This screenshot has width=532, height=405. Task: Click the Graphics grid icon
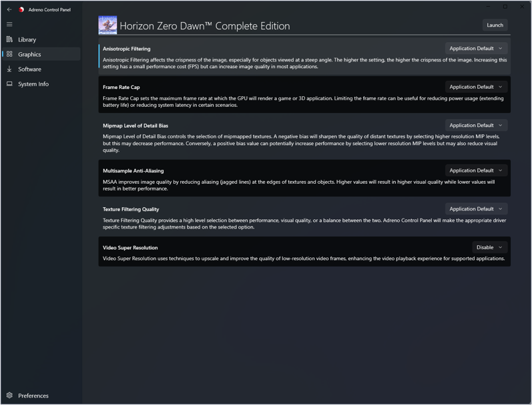(x=9, y=54)
